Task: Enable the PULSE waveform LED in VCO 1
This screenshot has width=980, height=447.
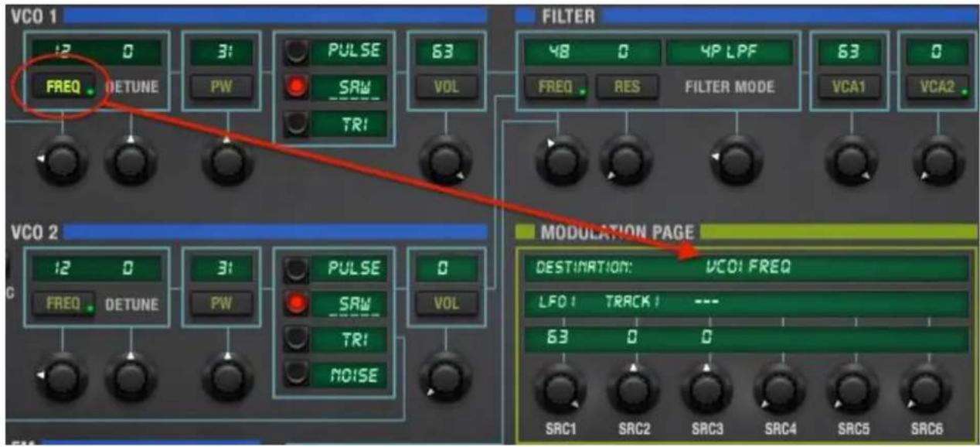Action: tap(296, 52)
